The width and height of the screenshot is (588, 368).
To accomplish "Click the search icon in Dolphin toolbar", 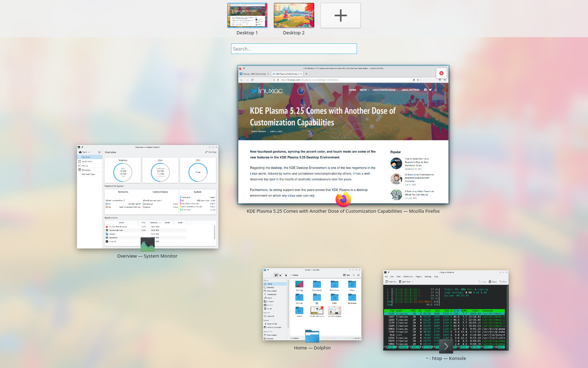I will click(x=354, y=275).
